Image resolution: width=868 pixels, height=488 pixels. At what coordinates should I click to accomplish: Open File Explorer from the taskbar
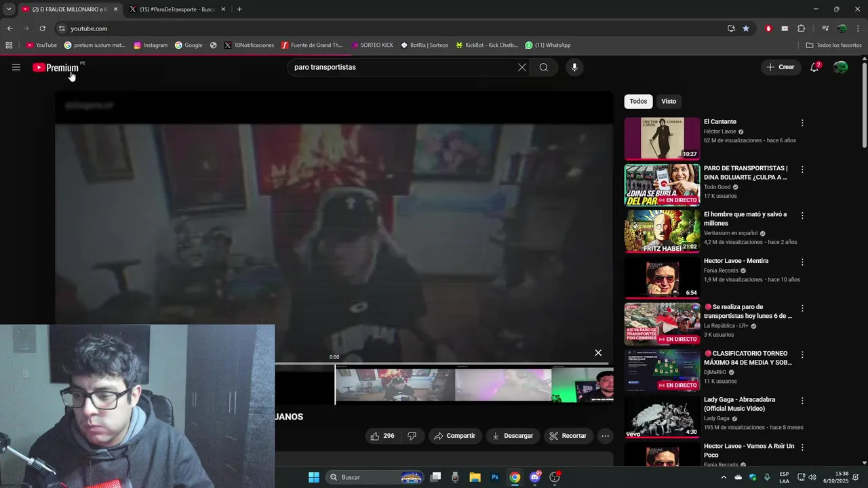(x=475, y=477)
